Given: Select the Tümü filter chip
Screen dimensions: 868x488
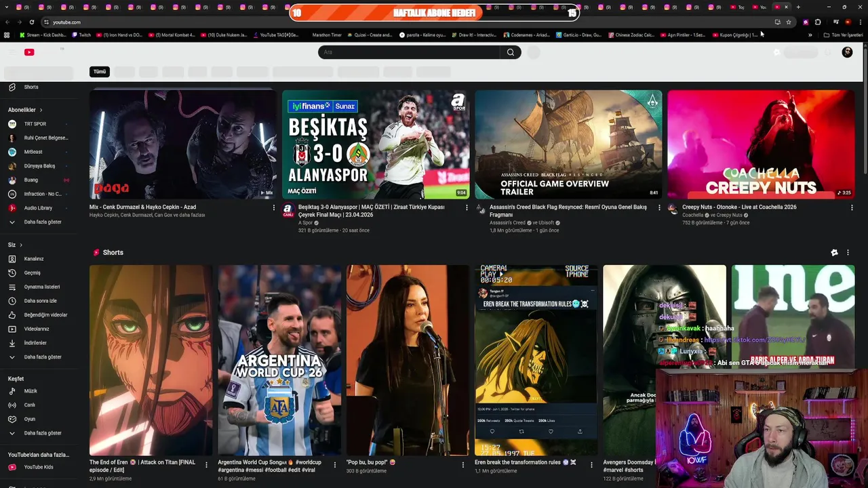Looking at the screenshot, I should 100,71.
